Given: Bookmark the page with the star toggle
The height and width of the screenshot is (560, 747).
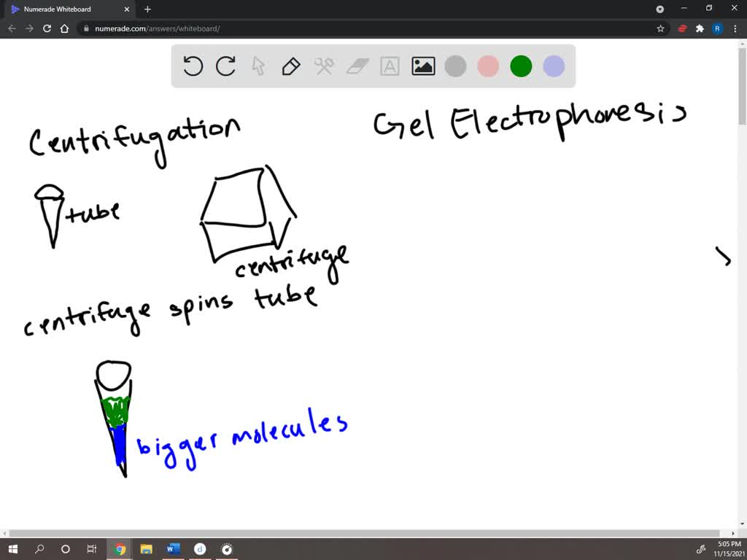Looking at the screenshot, I should [x=660, y=28].
